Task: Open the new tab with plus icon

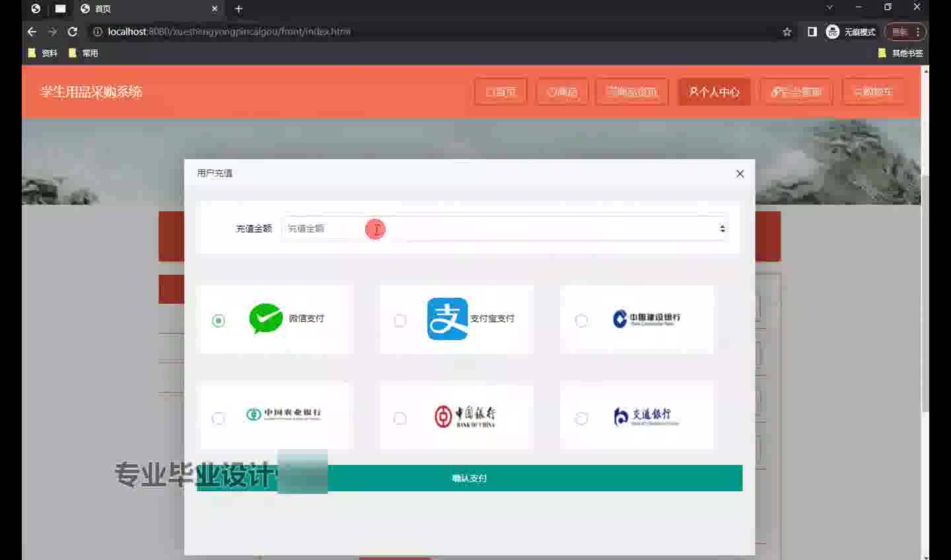Action: pos(239,9)
